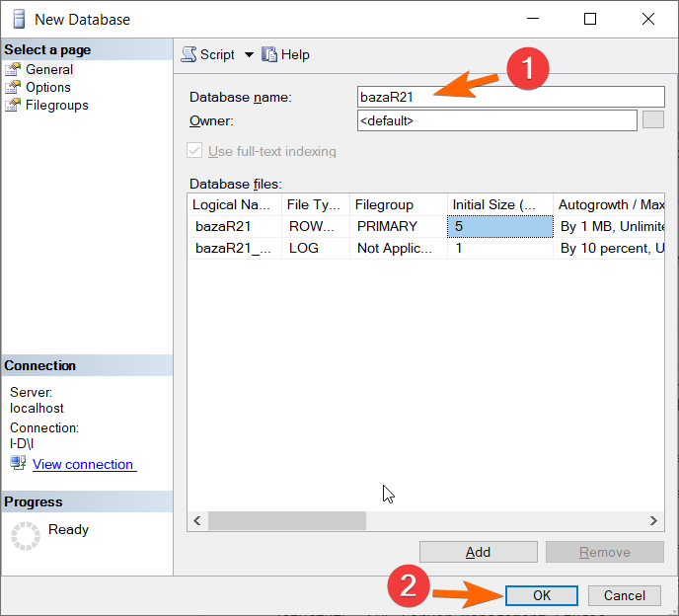Click the Initial Size column header
The height and width of the screenshot is (616, 679).
coord(500,204)
